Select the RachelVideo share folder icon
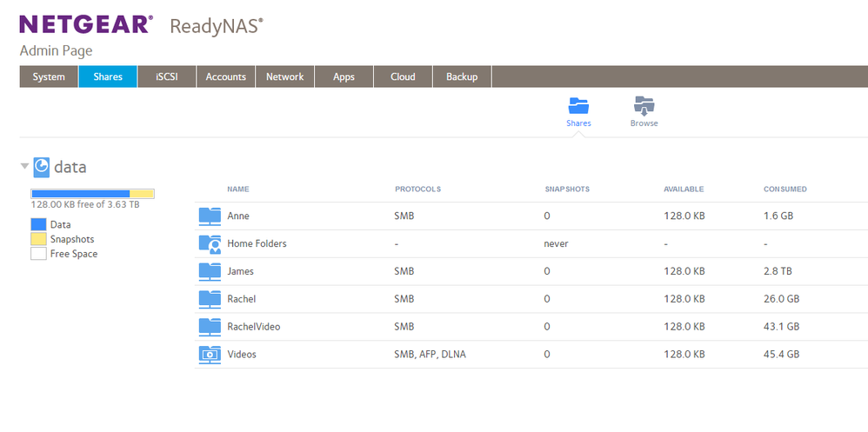 click(x=210, y=327)
